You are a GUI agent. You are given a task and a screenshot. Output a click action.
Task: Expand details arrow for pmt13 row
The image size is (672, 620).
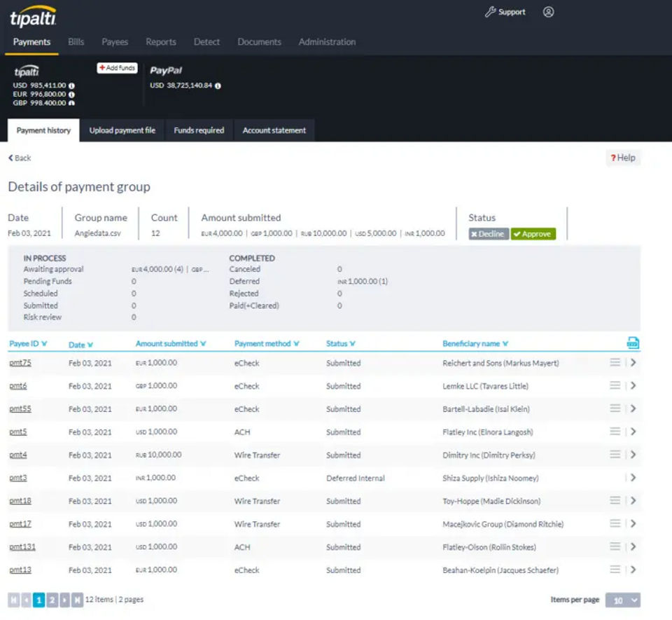click(633, 570)
